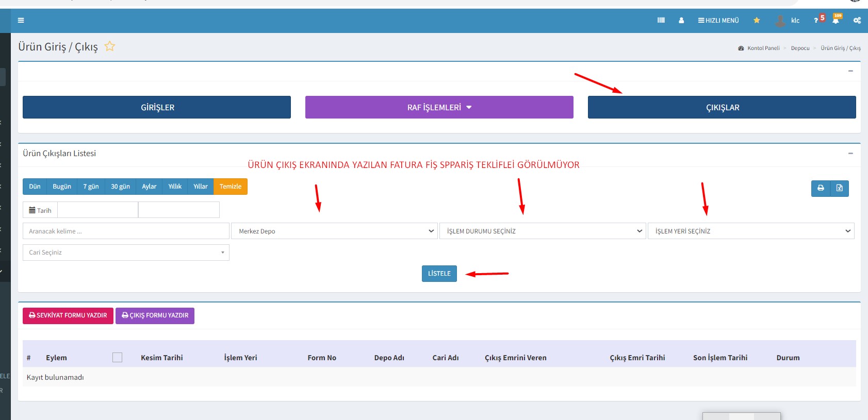868x420 pixels.
Task: Toggle the hamburger sidebar menu icon
Action: [21, 21]
